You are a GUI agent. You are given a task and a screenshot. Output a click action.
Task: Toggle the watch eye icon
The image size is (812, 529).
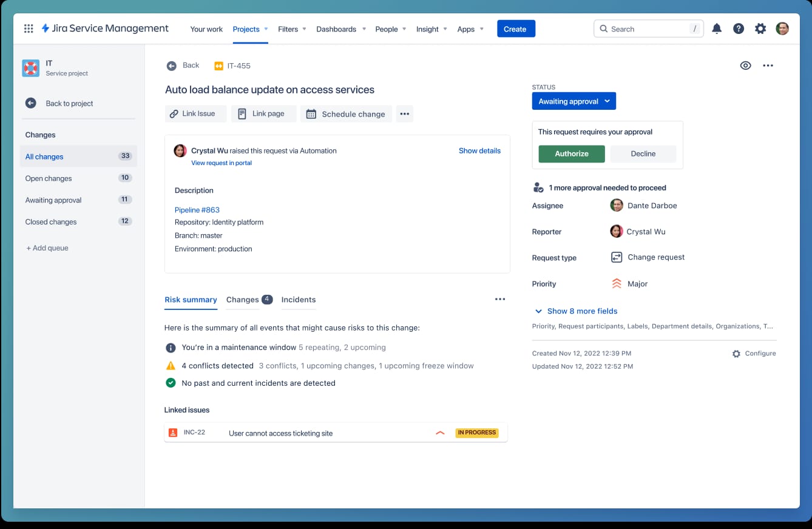746,66
